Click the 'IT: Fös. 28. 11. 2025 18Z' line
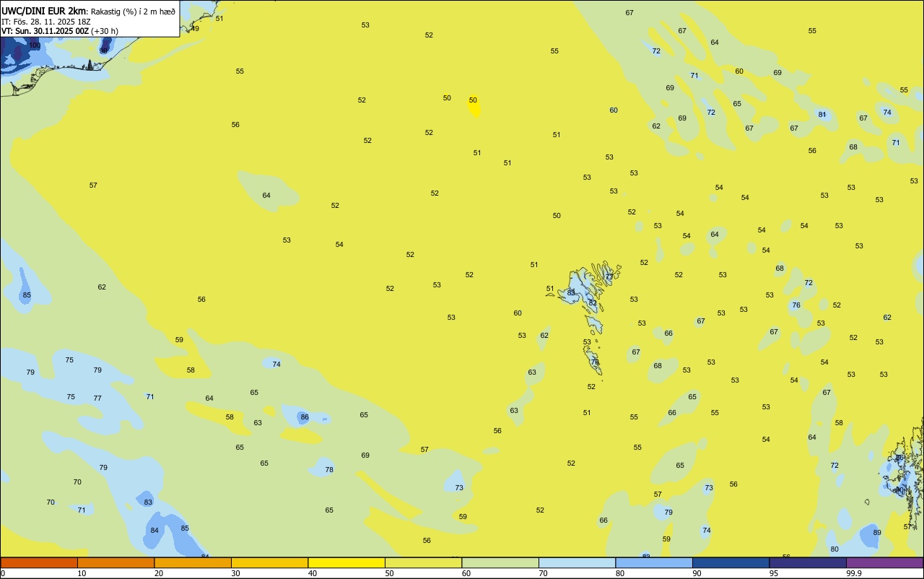This screenshot has height=579, width=924. click(x=45, y=22)
